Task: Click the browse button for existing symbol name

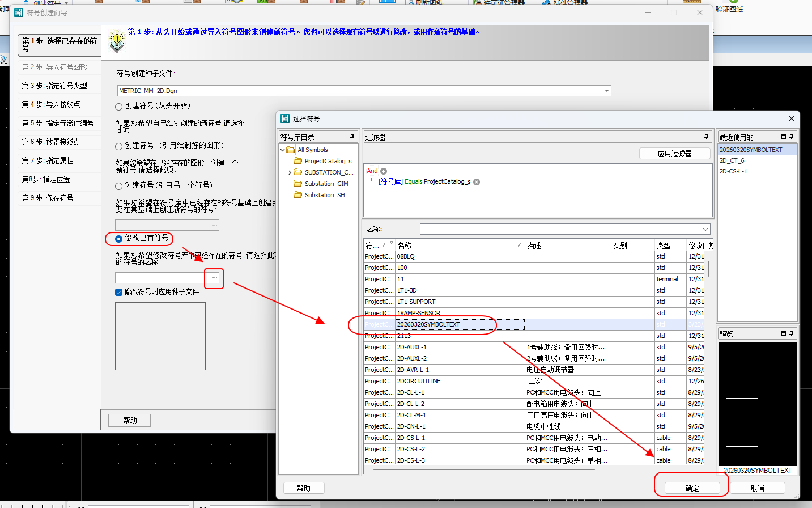Action: point(214,278)
